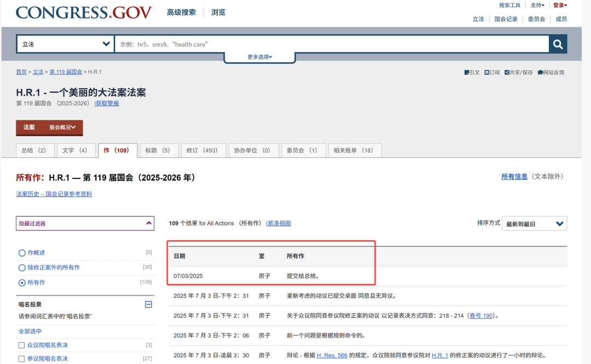Check the 众议院唱名表决 checkbox

click(21, 345)
